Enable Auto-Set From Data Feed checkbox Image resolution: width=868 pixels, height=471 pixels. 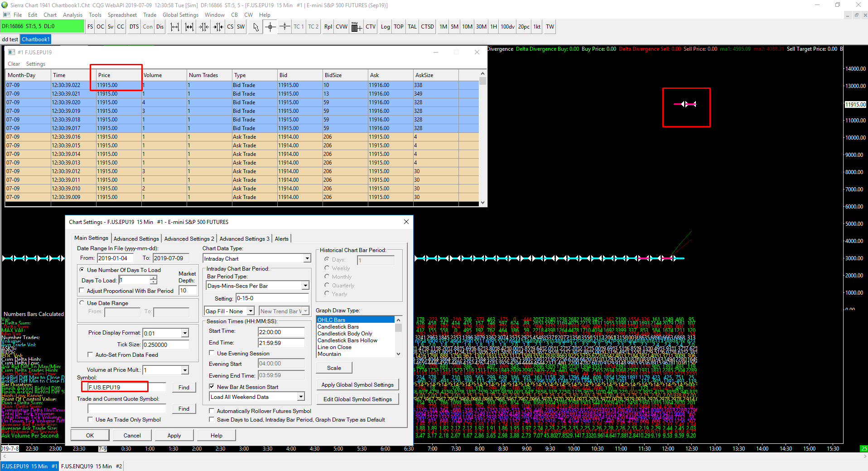(x=90, y=354)
